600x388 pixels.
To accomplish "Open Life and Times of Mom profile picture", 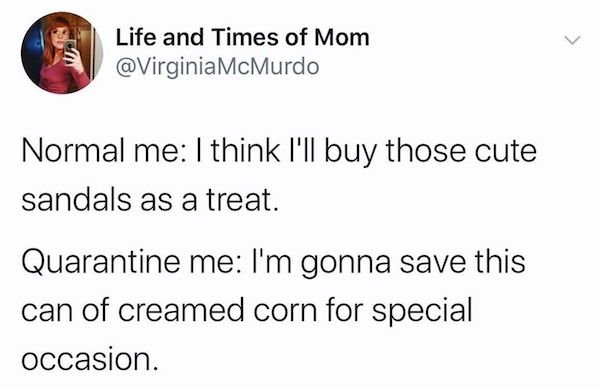I will tap(62, 53).
